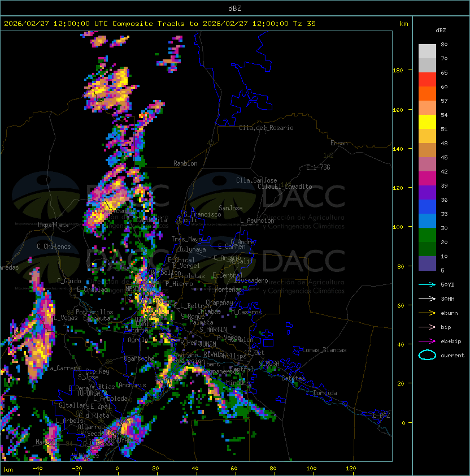
Task: Click the 'Clla.del_Rosario' map label
Action: (x=266, y=128)
